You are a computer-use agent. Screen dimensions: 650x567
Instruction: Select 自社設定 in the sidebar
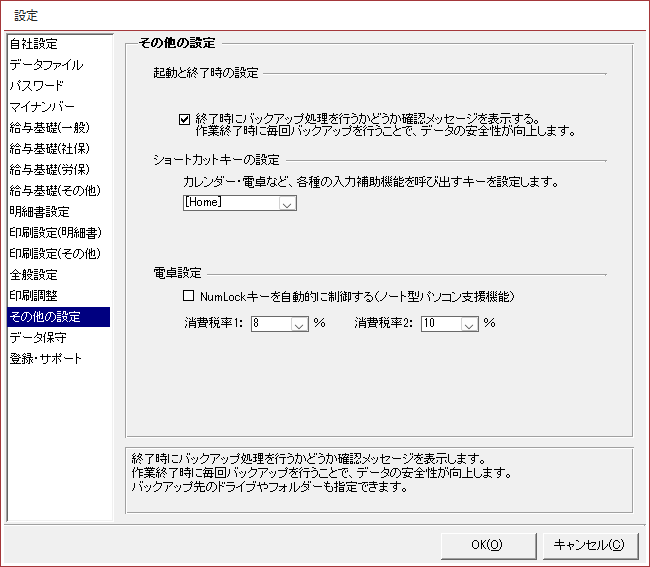[x=34, y=44]
